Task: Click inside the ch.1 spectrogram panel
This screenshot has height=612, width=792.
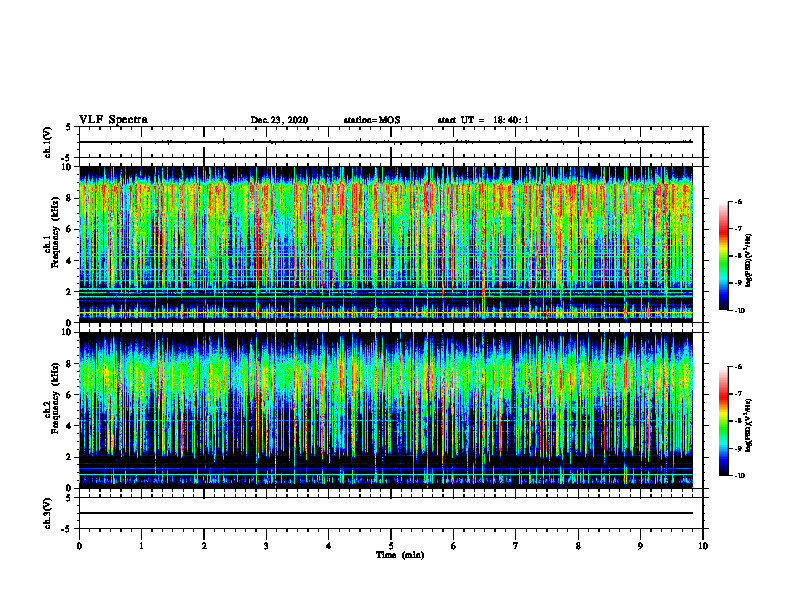Action: point(386,244)
